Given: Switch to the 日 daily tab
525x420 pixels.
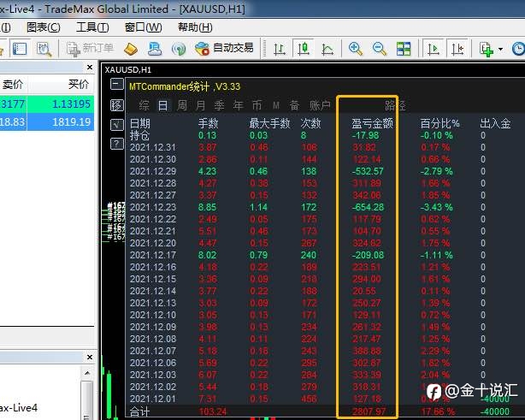Looking at the screenshot, I should [x=162, y=106].
